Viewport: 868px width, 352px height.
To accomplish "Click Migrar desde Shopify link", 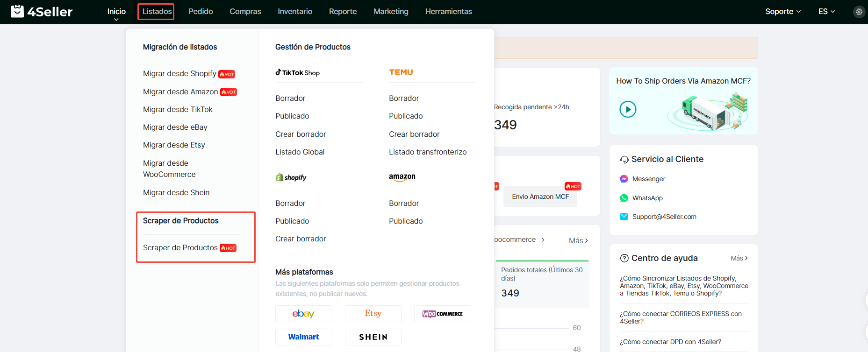I will (179, 74).
